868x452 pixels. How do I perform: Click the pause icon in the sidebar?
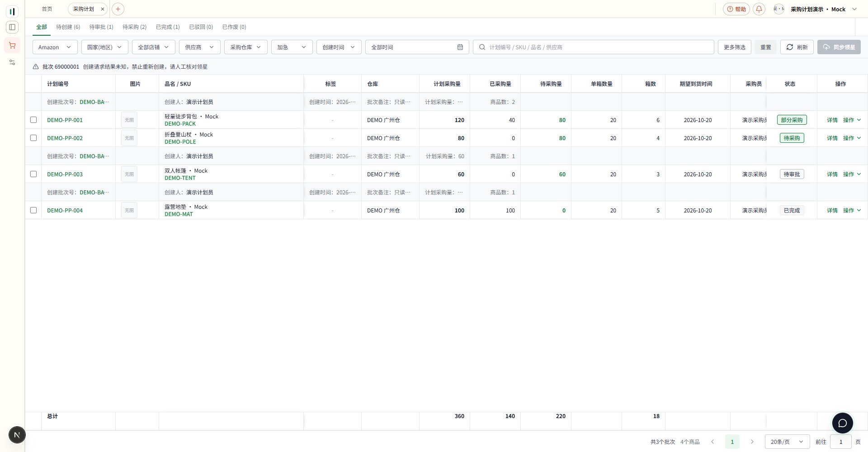(12, 11)
